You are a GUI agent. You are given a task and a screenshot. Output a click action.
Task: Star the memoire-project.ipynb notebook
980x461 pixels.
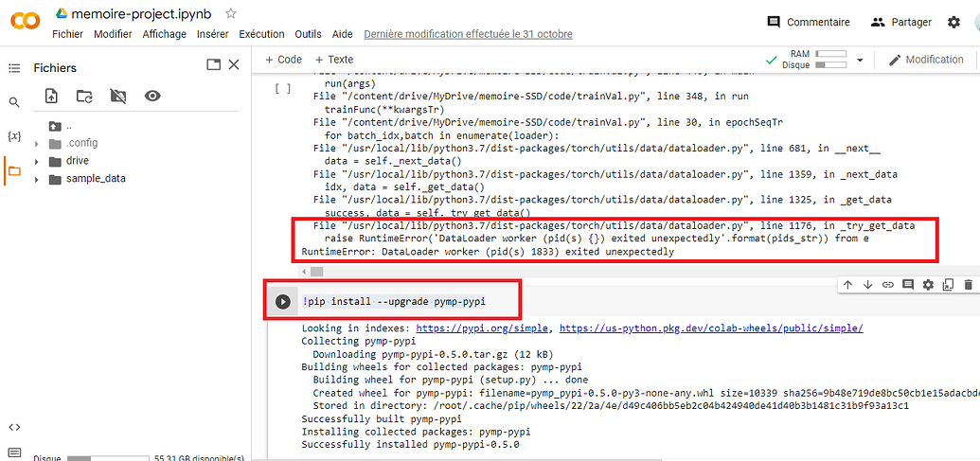tap(231, 13)
